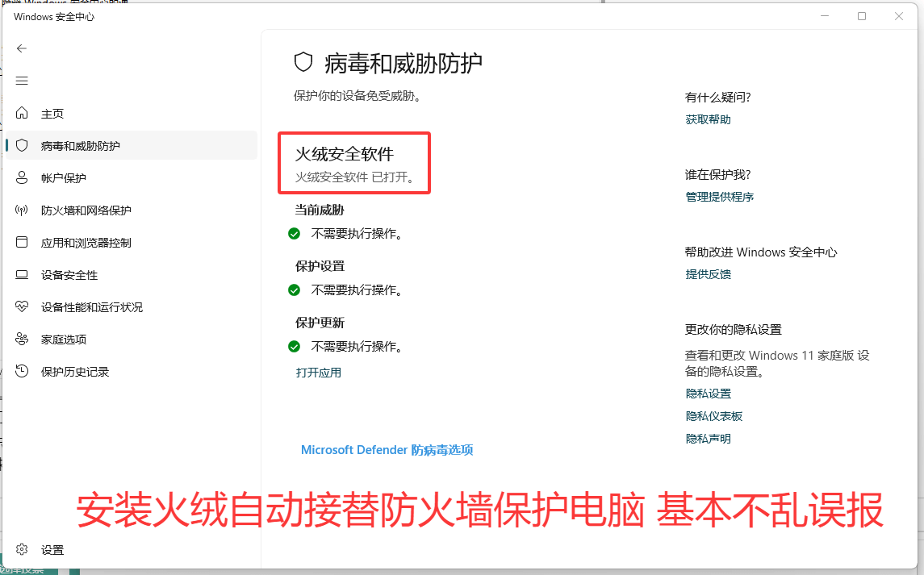Click the window icon for 应用和浏览器控制
The height and width of the screenshot is (575, 924).
pyautogui.click(x=23, y=243)
